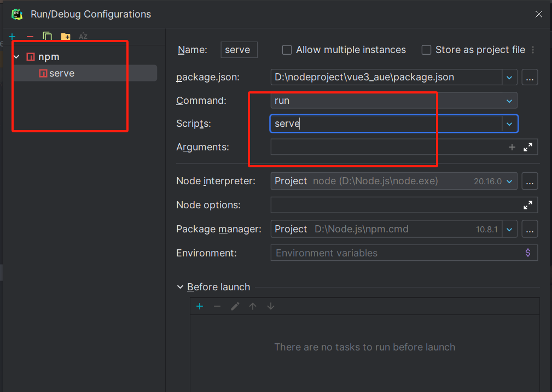The height and width of the screenshot is (392, 552).
Task: Enable Allow multiple instances
Action: point(287,50)
